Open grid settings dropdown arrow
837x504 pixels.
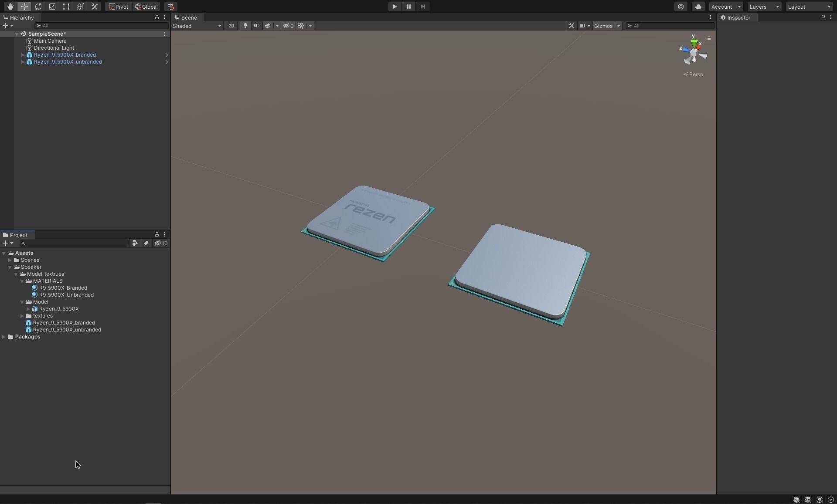point(310,26)
